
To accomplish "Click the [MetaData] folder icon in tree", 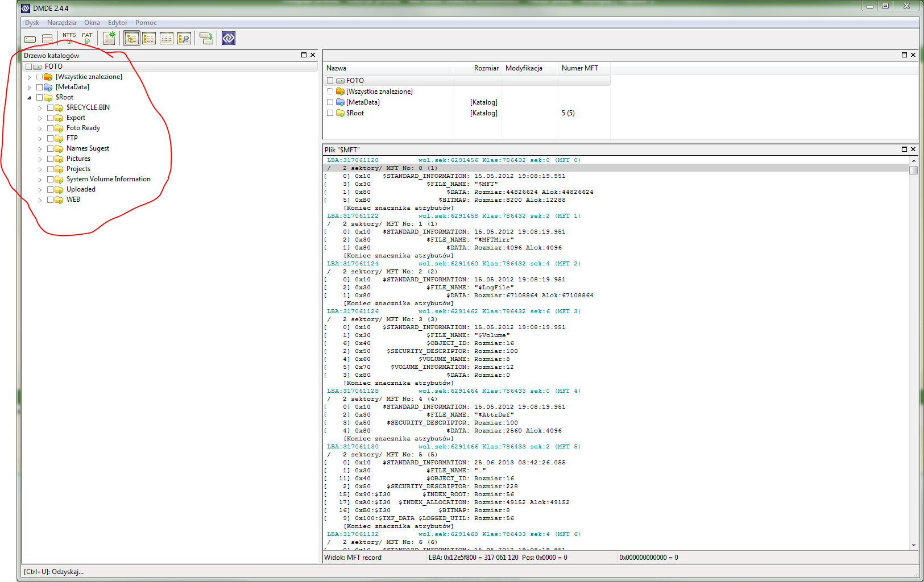I will pyautogui.click(x=48, y=87).
